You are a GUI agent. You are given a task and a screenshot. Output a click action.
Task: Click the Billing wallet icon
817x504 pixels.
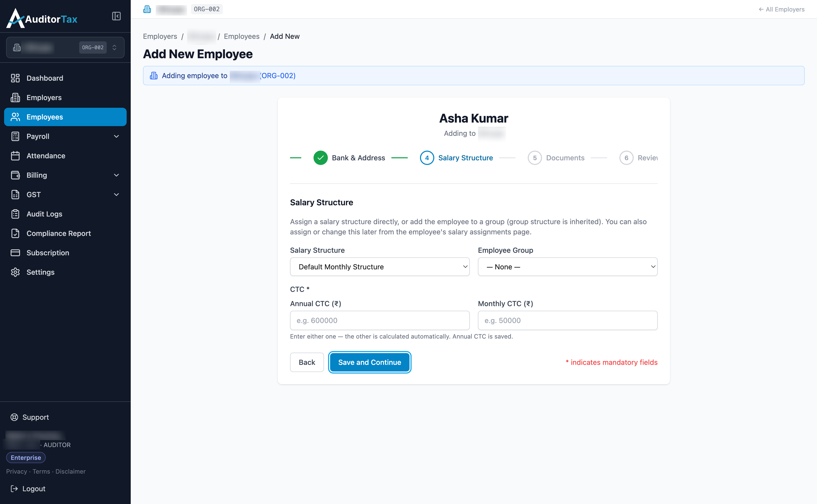click(15, 175)
